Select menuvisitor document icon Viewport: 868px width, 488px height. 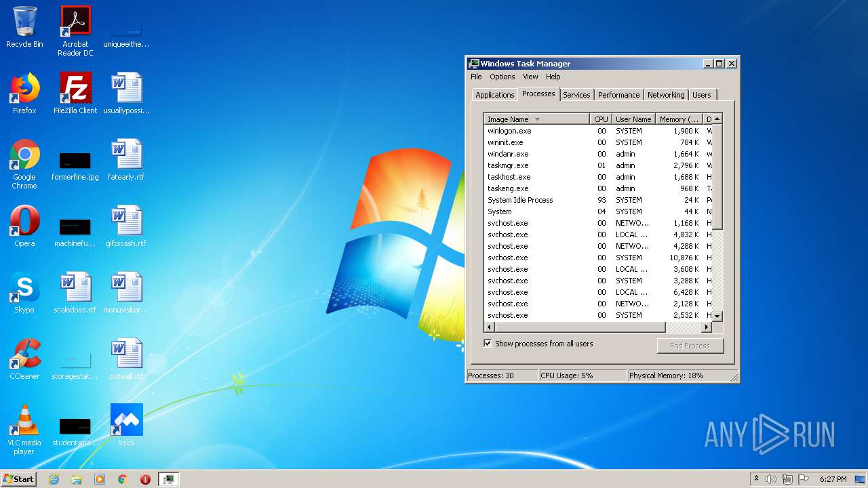tap(126, 293)
